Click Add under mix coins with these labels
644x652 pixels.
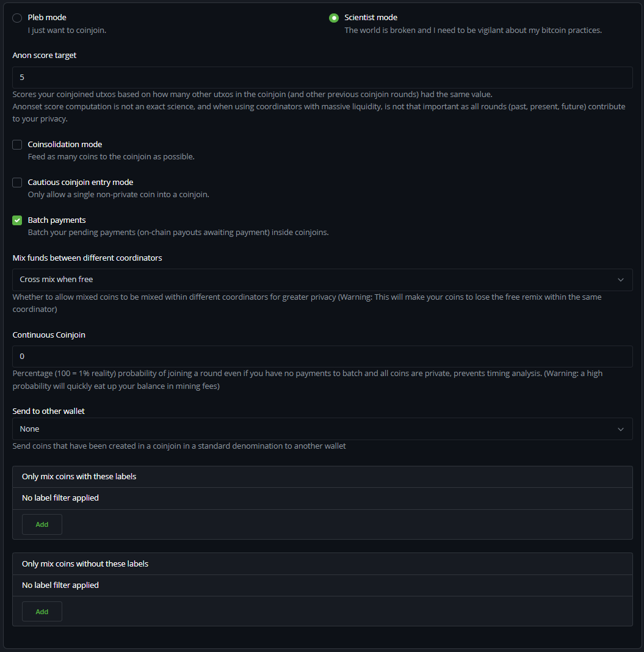42,524
